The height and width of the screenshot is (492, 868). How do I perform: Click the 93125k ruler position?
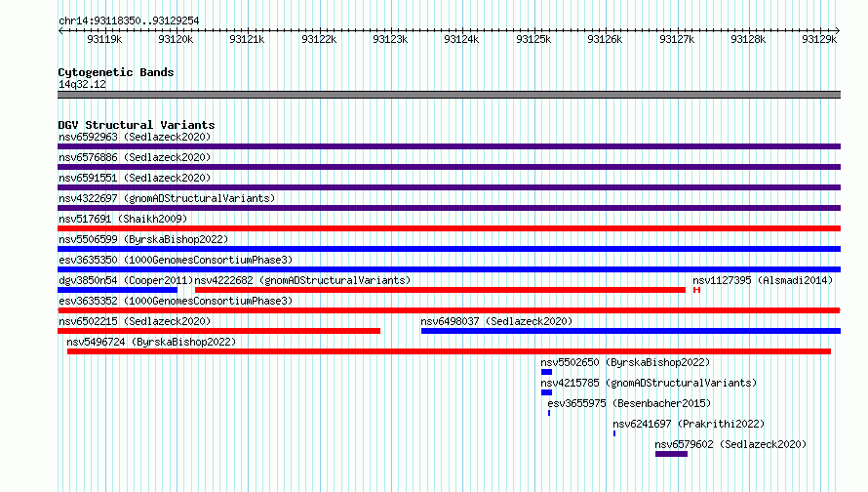[533, 39]
